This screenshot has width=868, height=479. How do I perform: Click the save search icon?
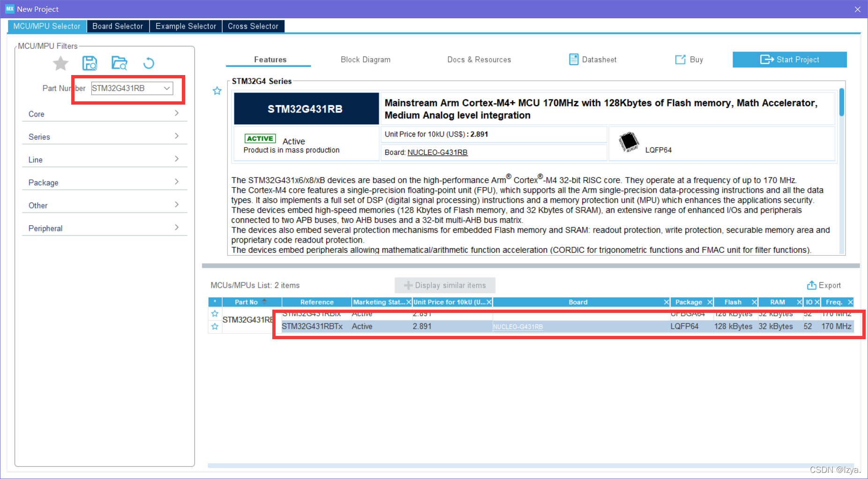tap(90, 63)
